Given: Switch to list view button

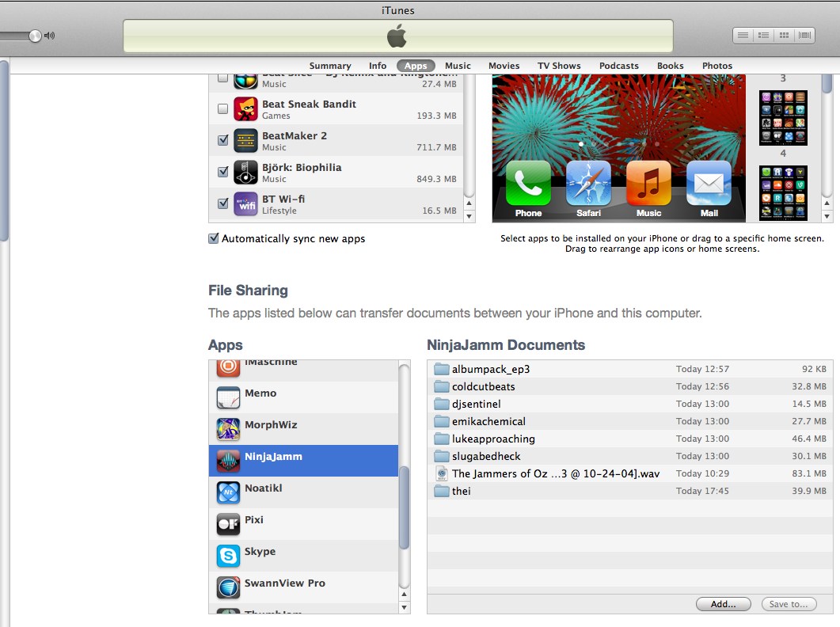Looking at the screenshot, I should click(743, 36).
